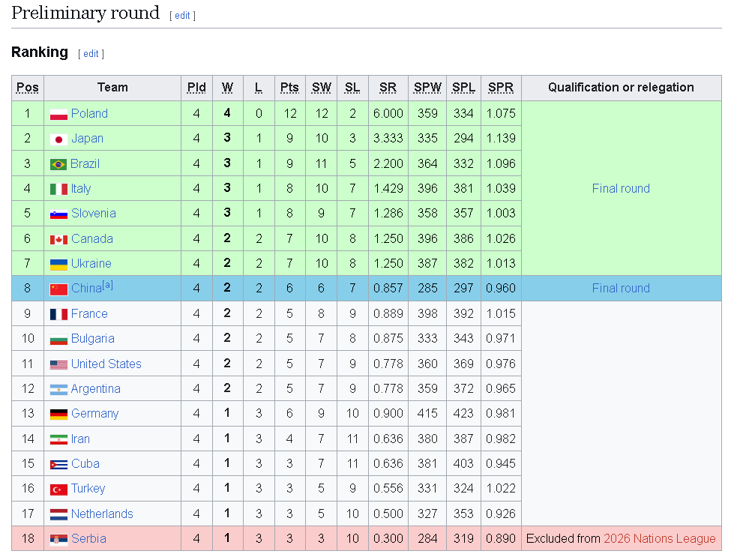Image resolution: width=734 pixels, height=560 pixels.
Task: Click the Serbia flag icon
Action: (58, 540)
